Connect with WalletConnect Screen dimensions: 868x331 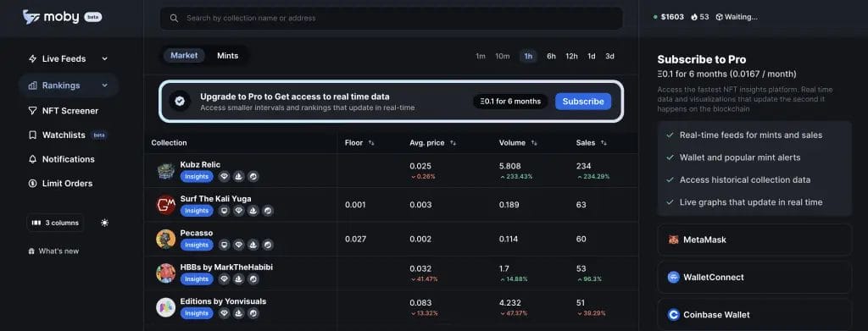(x=754, y=277)
